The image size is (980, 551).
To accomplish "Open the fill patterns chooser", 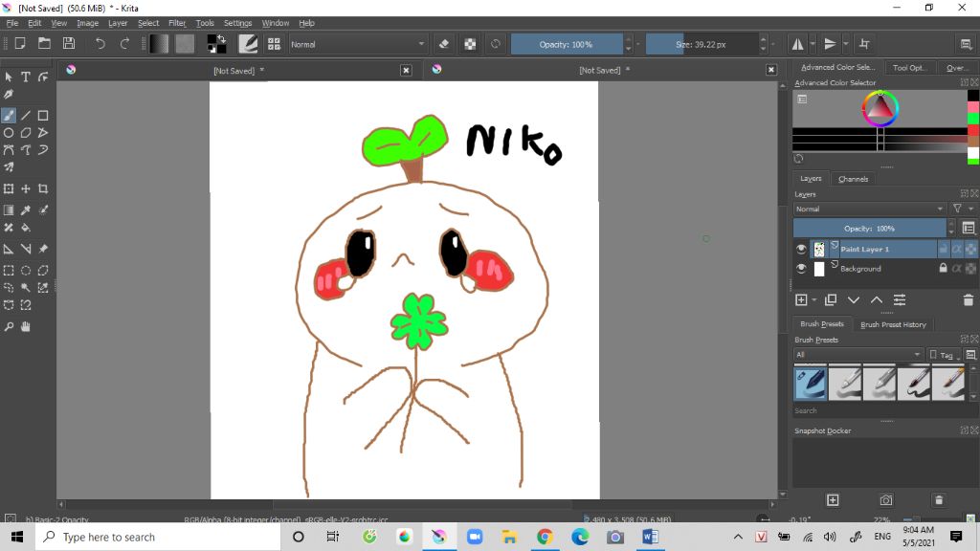I will pyautogui.click(x=185, y=44).
